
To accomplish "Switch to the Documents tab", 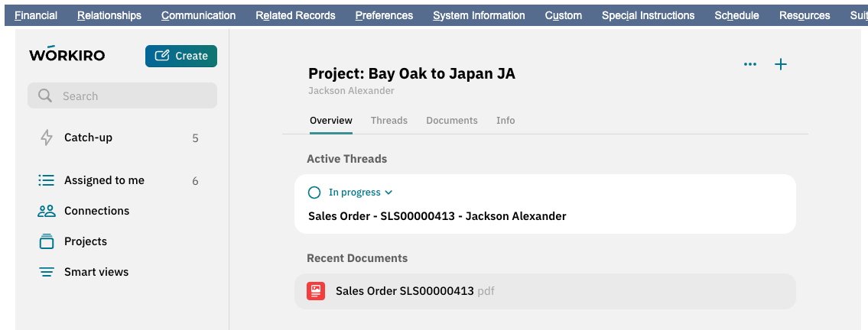I will tap(451, 121).
